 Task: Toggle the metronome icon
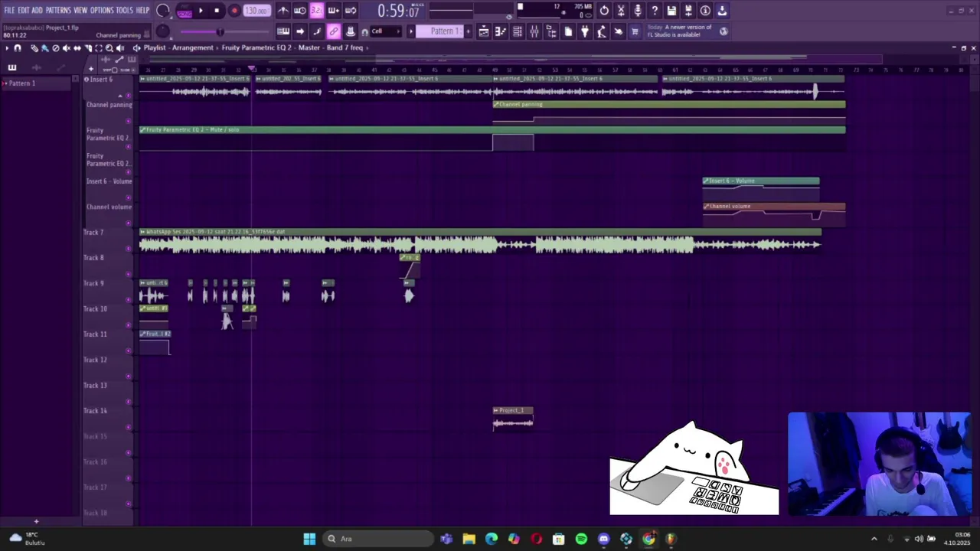coord(284,11)
